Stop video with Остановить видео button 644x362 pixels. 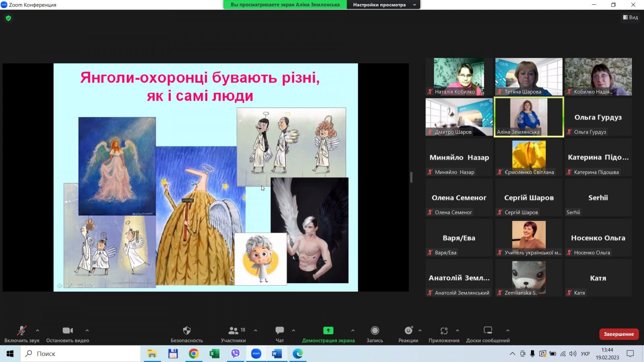(68, 334)
